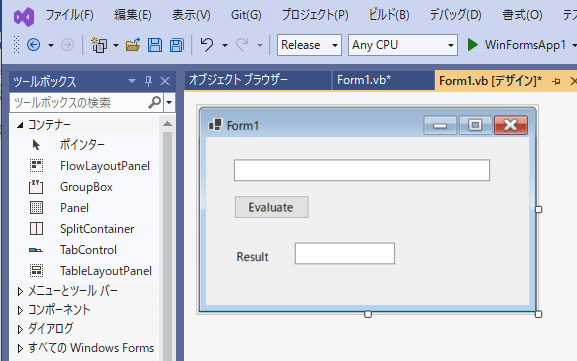Pin the Toolbox panel with the pushpin icon

click(x=148, y=81)
